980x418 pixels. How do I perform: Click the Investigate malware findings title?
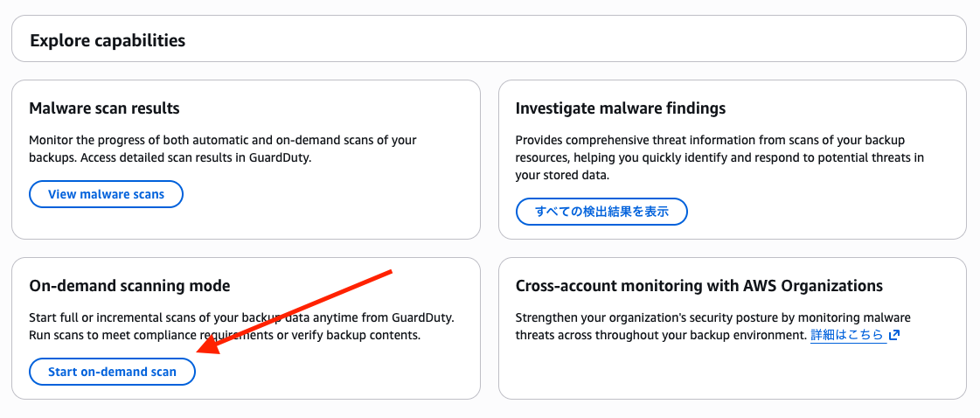(621, 108)
